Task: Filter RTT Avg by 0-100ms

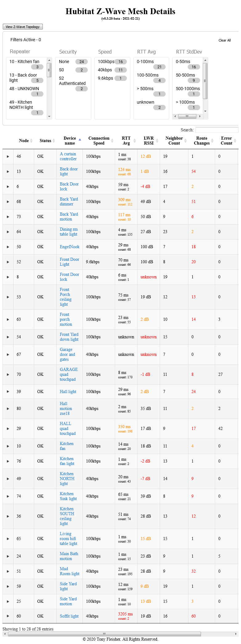Action: point(151,64)
